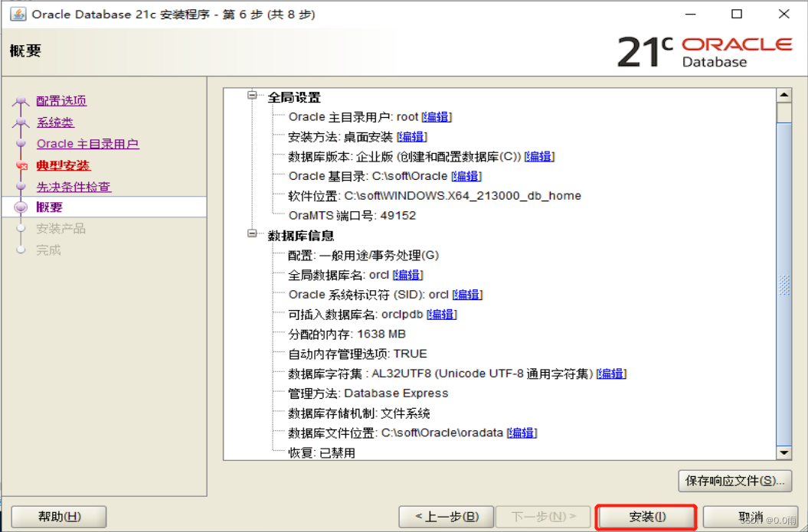Image resolution: width=808 pixels, height=532 pixels.
Task: Select the 概要 step in sidebar
Action: pyautogui.click(x=50, y=207)
